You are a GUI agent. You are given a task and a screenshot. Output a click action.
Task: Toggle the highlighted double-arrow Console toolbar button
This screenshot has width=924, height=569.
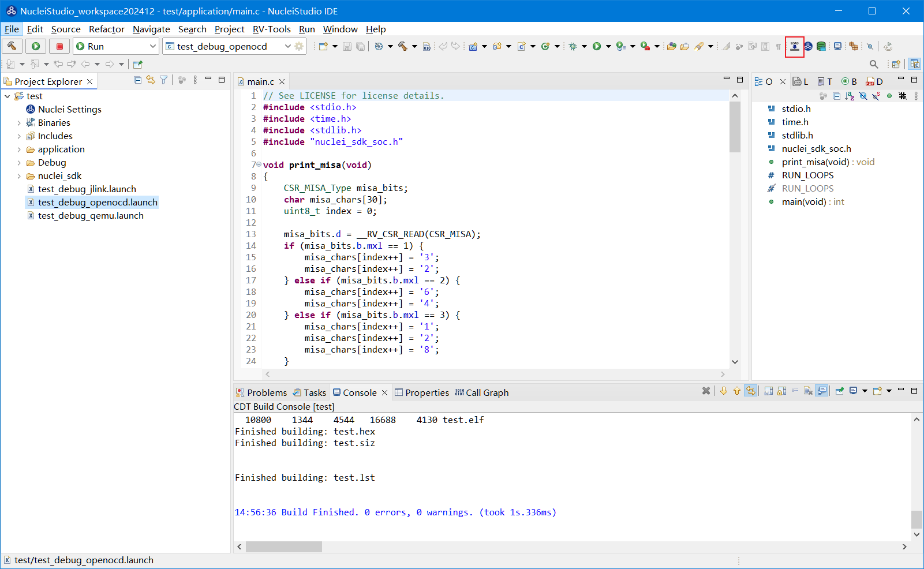(x=750, y=391)
